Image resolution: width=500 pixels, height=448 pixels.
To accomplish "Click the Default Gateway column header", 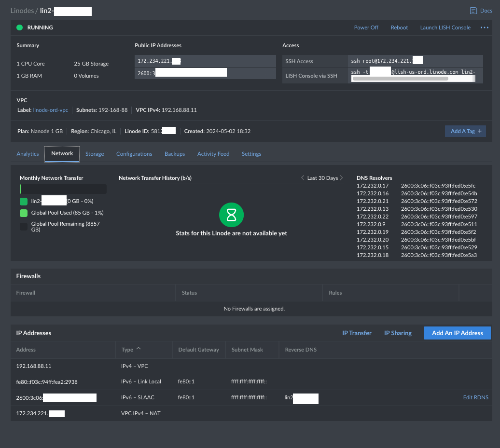I will coord(198,350).
